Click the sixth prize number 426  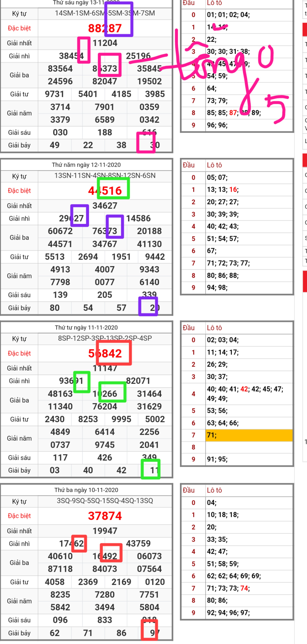pos(105,458)
